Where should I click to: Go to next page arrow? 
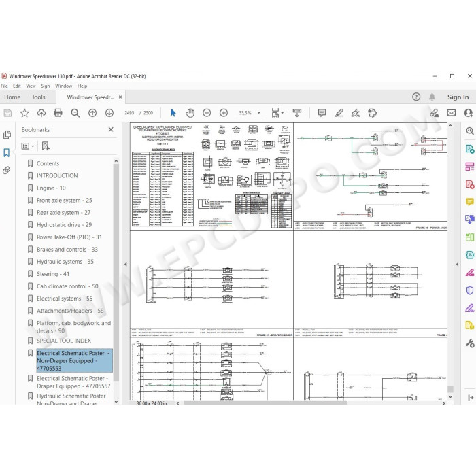click(109, 113)
